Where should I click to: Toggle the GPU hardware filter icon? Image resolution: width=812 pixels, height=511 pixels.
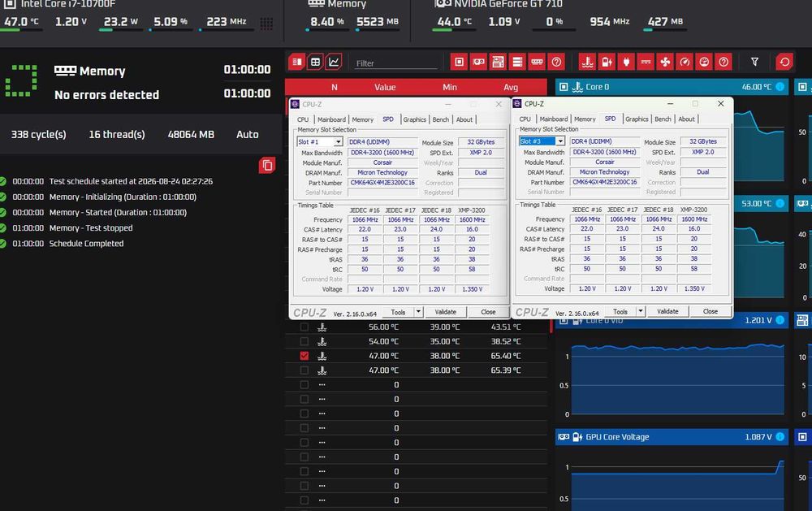(x=478, y=63)
